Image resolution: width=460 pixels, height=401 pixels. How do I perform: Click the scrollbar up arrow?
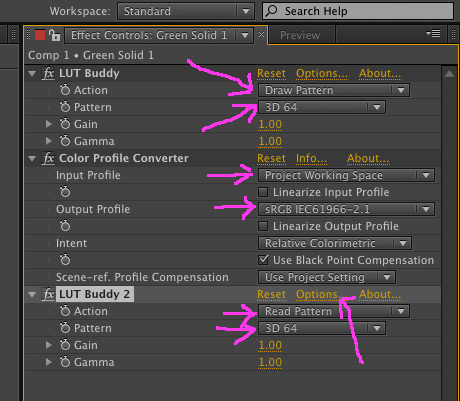[449, 74]
